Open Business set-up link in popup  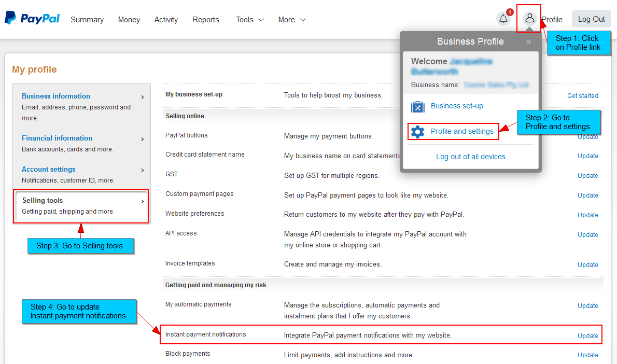(x=457, y=106)
